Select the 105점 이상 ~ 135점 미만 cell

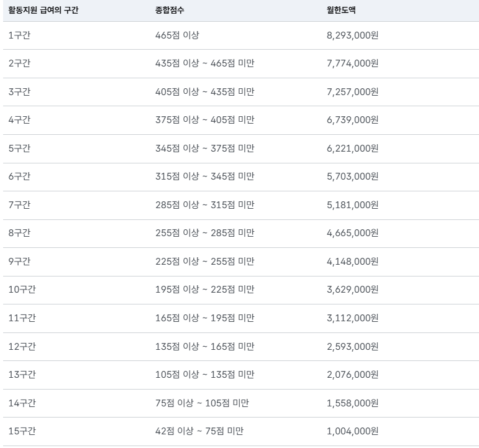tap(204, 375)
